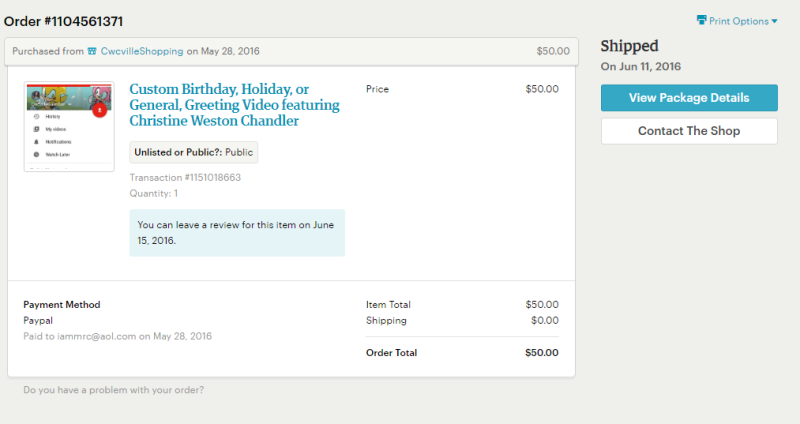Click the Watch Later icon in thumbnail

coord(36,156)
